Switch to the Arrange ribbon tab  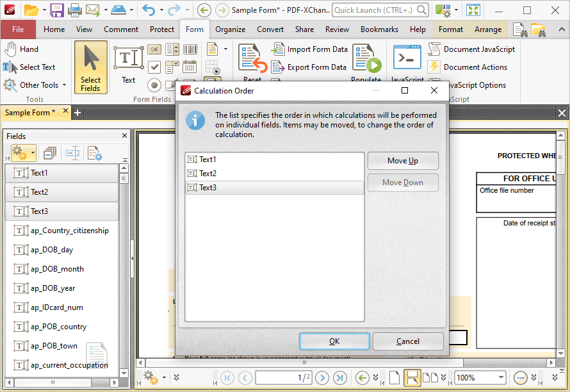488,29
